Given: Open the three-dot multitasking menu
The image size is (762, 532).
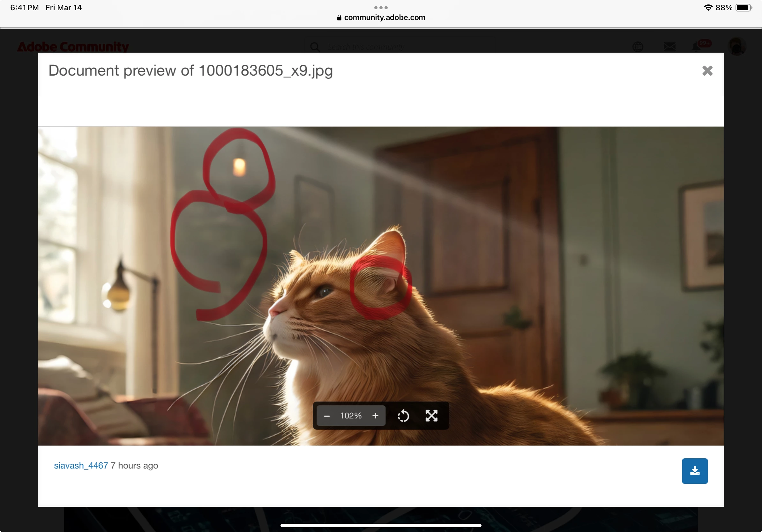Looking at the screenshot, I should 381,7.
